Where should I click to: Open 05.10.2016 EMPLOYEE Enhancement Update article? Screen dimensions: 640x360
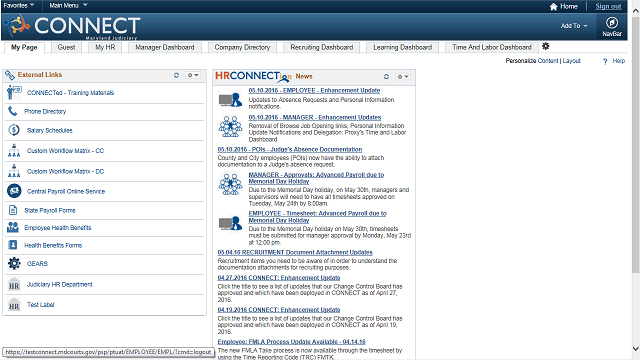click(314, 91)
